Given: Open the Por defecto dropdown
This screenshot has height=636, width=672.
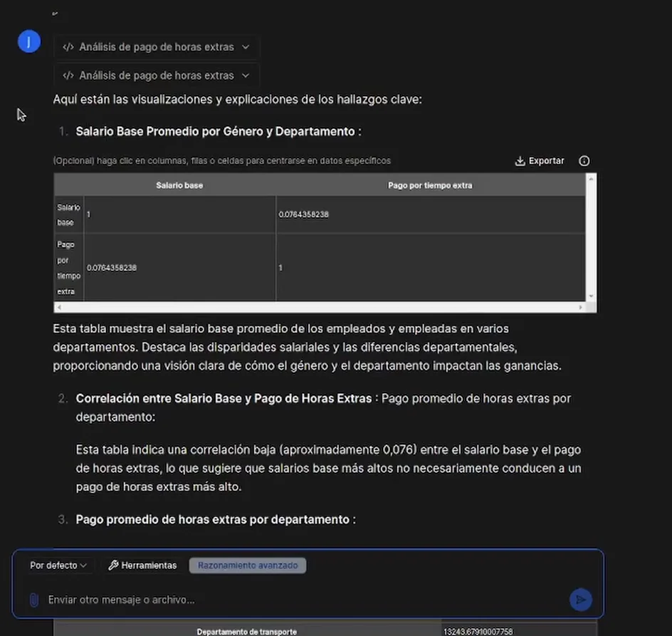Looking at the screenshot, I should point(58,565).
